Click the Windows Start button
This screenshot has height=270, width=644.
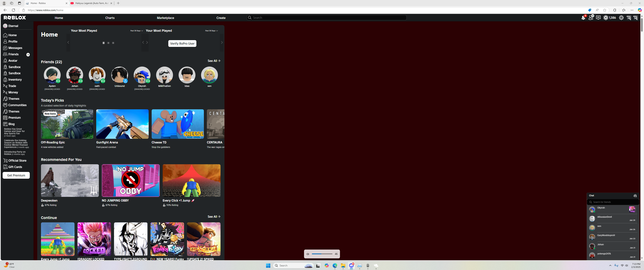coord(268,265)
